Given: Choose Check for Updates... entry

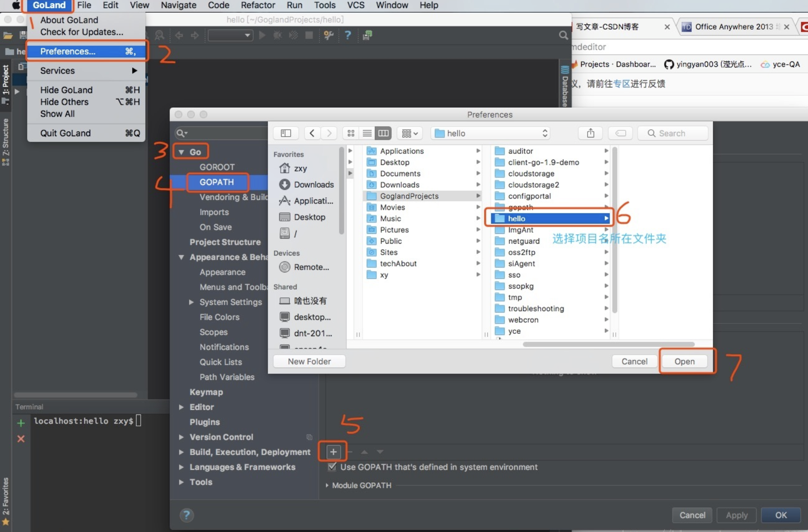Looking at the screenshot, I should [x=82, y=32].
